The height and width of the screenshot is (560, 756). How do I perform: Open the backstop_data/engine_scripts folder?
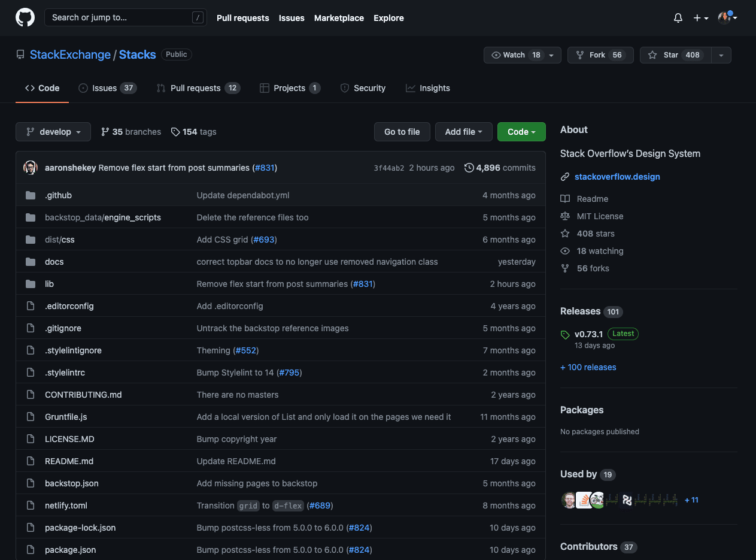(103, 217)
